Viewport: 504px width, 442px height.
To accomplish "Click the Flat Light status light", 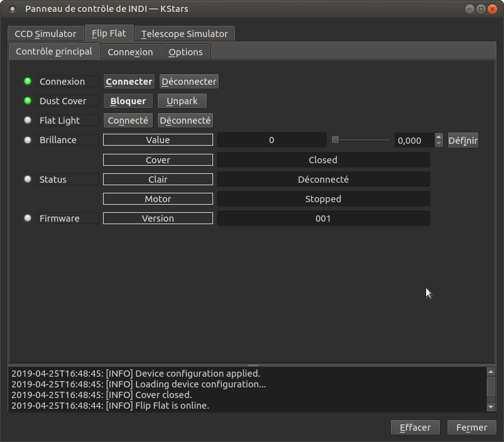I will 28,120.
